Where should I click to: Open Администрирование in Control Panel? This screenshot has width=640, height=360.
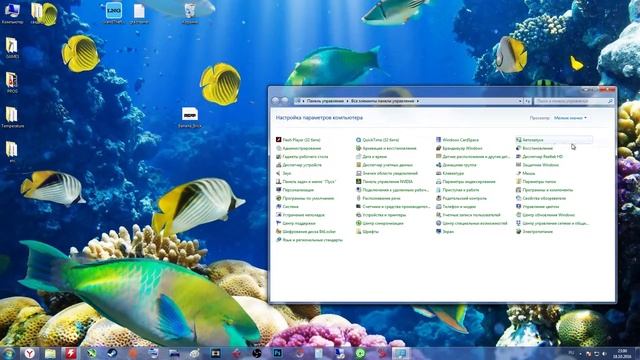click(x=298, y=149)
